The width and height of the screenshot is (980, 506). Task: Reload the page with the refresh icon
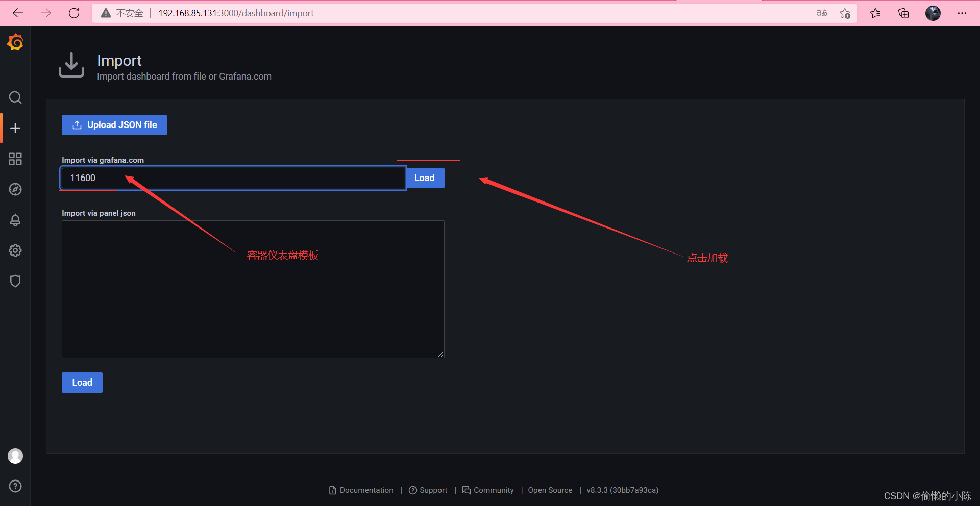[x=74, y=13]
